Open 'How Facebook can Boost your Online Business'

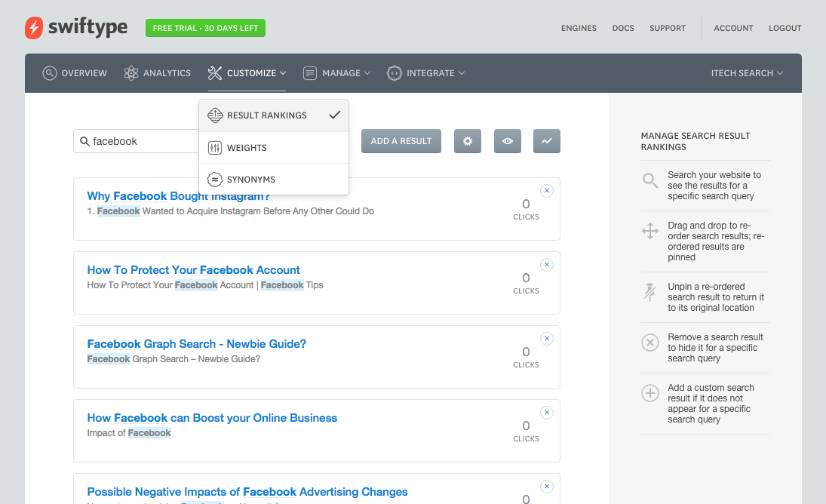[x=212, y=418]
